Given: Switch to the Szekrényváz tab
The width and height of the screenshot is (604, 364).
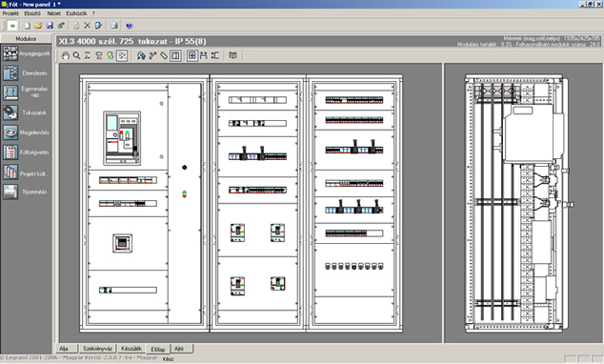Looking at the screenshot, I should [x=98, y=349].
